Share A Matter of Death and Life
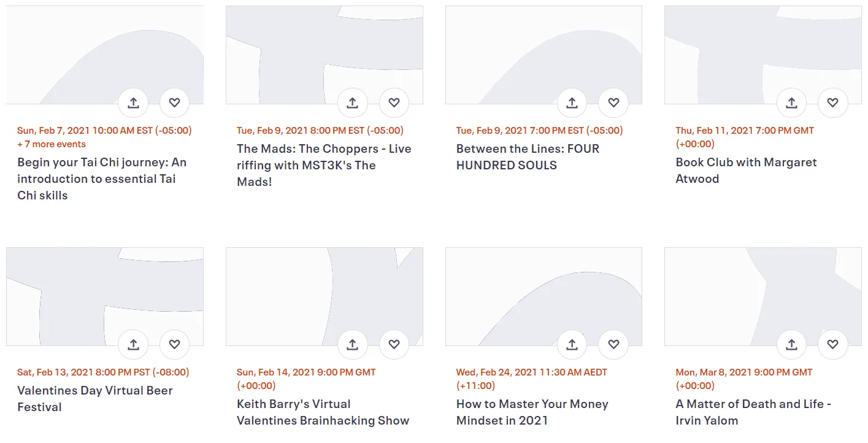 pyautogui.click(x=791, y=344)
